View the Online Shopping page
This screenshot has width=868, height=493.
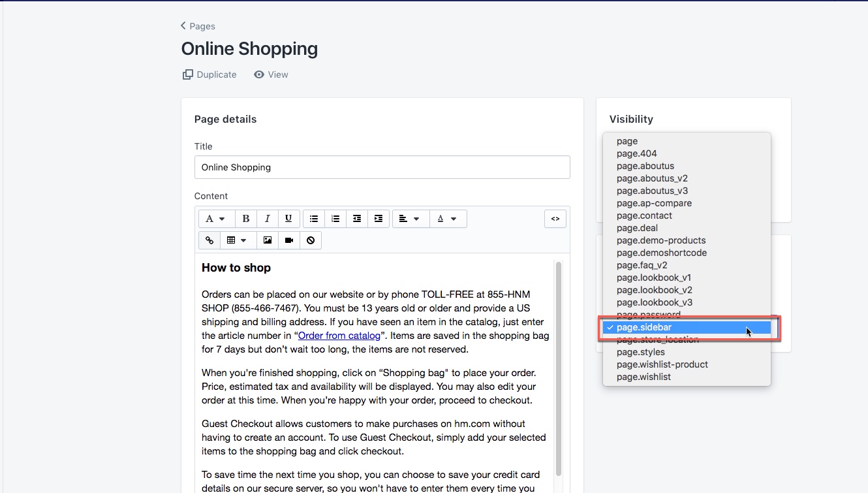click(271, 74)
